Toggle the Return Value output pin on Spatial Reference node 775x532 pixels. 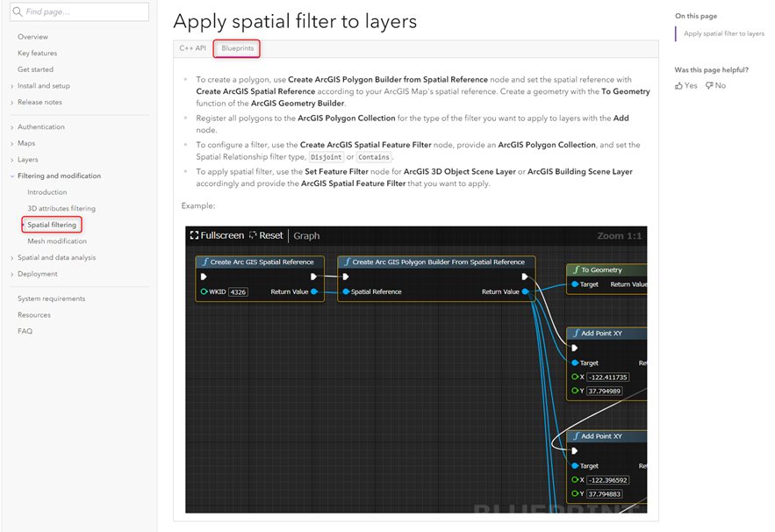tap(312, 291)
